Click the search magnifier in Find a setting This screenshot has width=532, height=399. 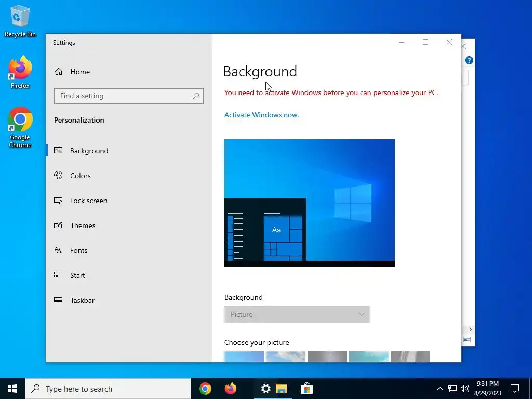(x=196, y=96)
